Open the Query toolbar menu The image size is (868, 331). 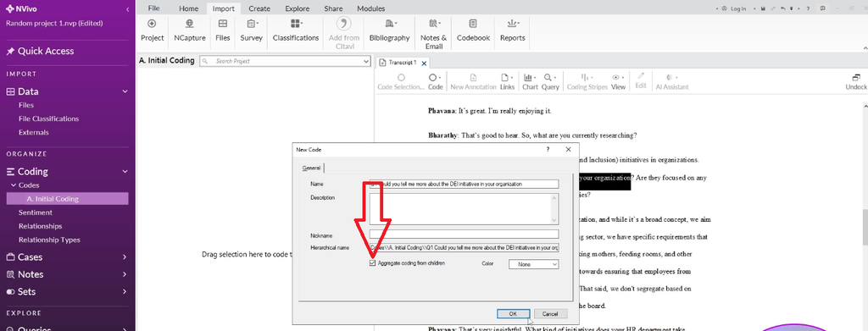(x=550, y=82)
